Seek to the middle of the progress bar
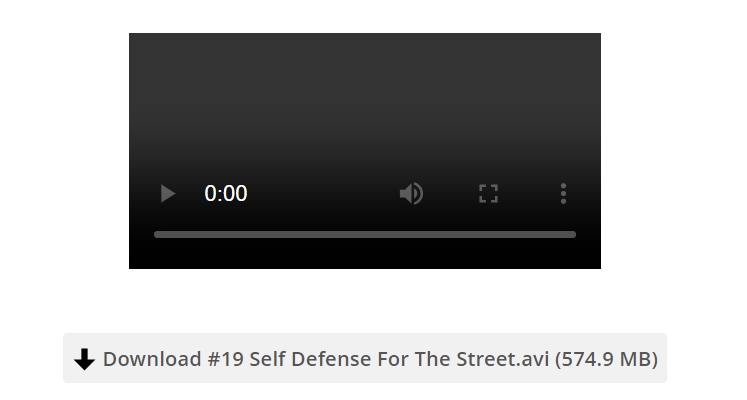Image resolution: width=747 pixels, height=400 pixels. 365,235
